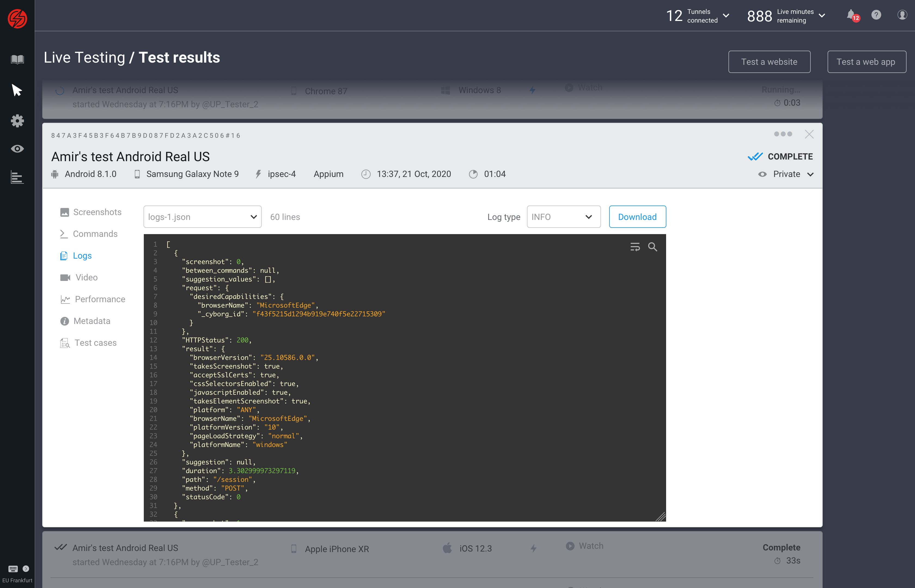This screenshot has width=915, height=588.
Task: Click the Windows logo beside Windows 8
Action: (x=445, y=90)
